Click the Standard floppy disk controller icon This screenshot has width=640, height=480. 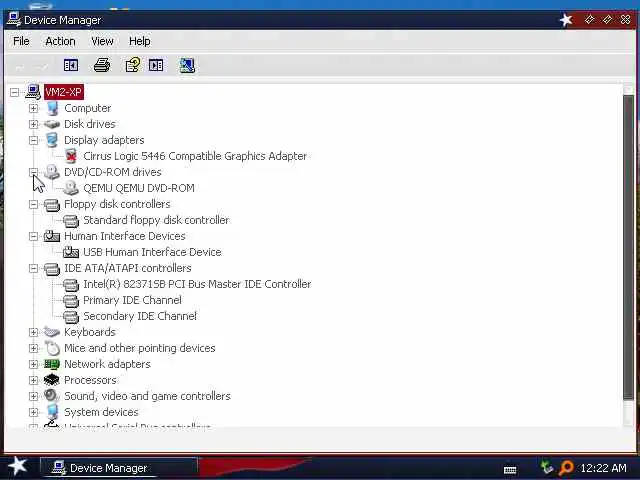tap(71, 220)
